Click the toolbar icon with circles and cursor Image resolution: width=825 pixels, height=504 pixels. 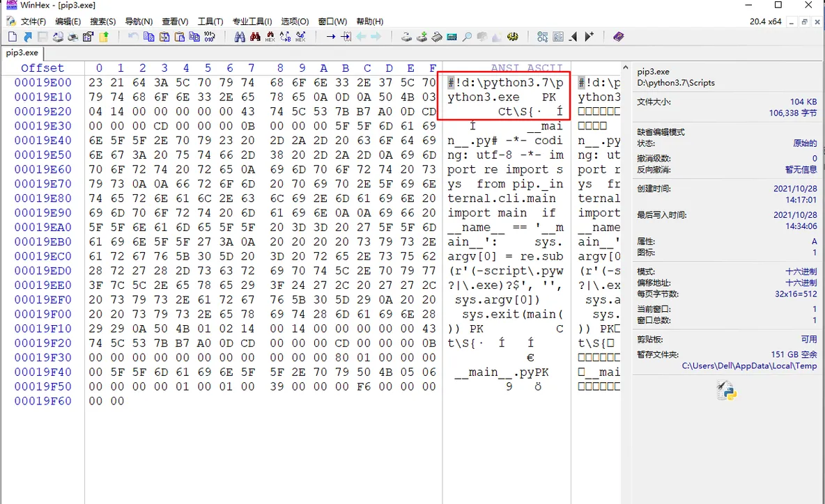(x=543, y=37)
